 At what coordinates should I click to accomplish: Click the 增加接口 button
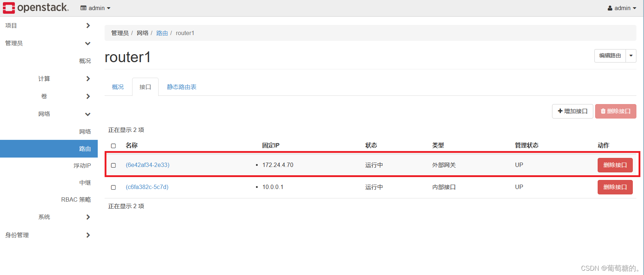coord(573,111)
